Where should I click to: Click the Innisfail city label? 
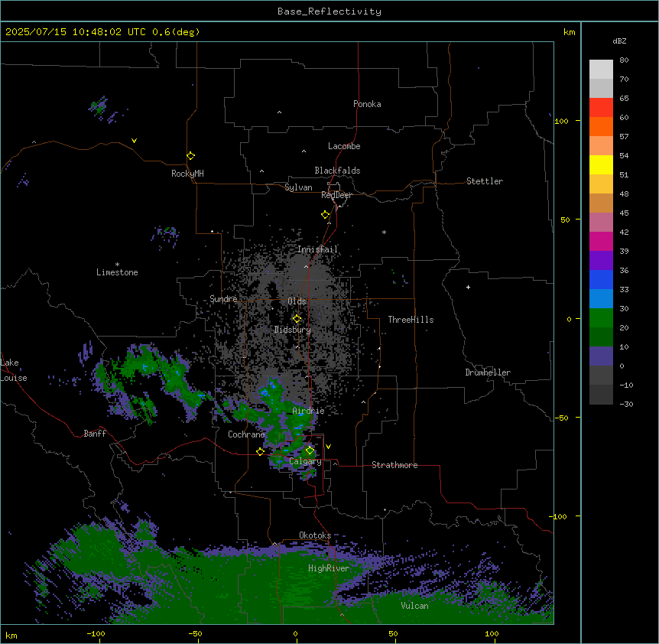[317, 249]
